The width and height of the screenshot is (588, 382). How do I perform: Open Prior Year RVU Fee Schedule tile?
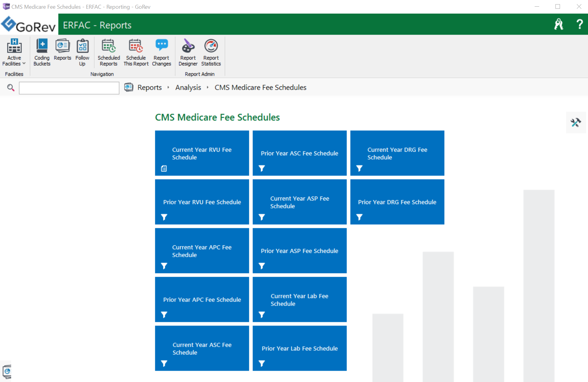202,202
